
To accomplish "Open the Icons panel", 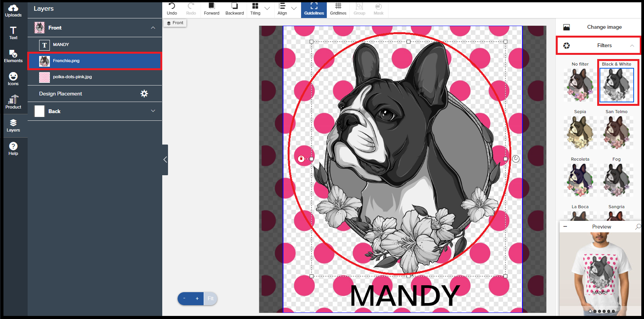I will (x=13, y=79).
